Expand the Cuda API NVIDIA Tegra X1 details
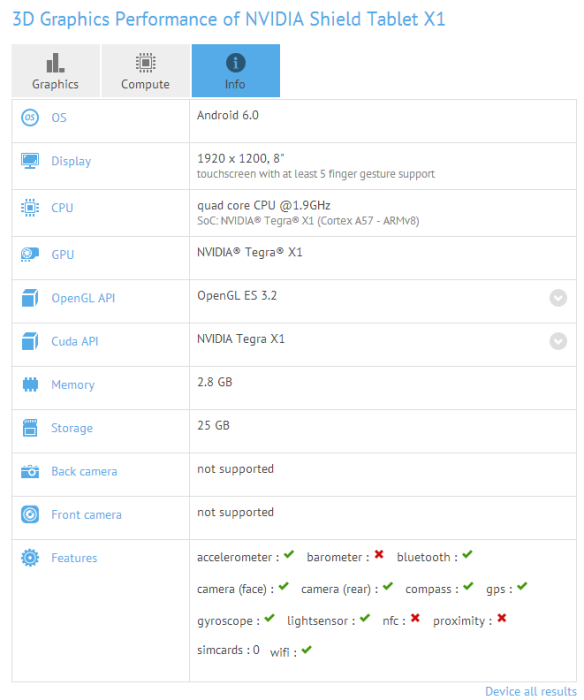 tap(558, 341)
